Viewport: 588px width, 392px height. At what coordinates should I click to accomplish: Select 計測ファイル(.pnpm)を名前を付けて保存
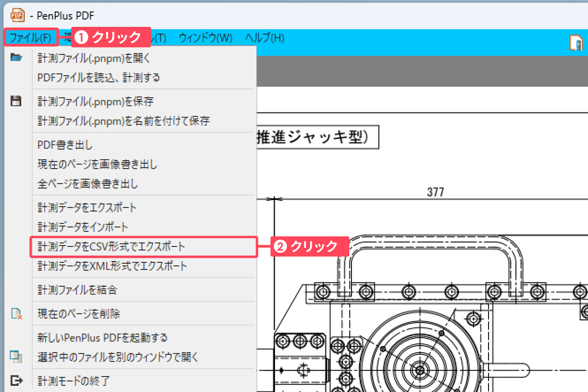[x=123, y=121]
